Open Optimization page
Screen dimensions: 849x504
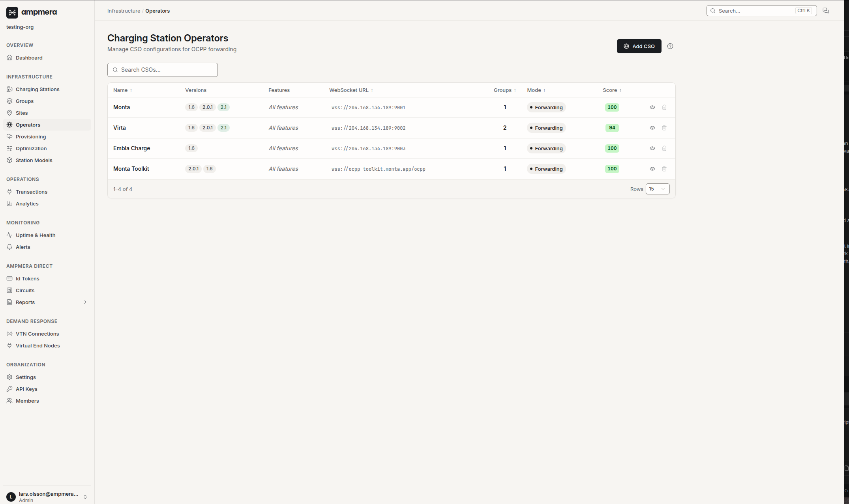[47, 148]
